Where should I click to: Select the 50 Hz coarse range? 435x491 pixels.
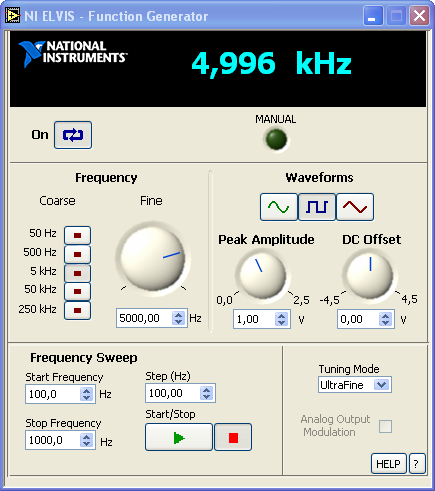pos(77,235)
